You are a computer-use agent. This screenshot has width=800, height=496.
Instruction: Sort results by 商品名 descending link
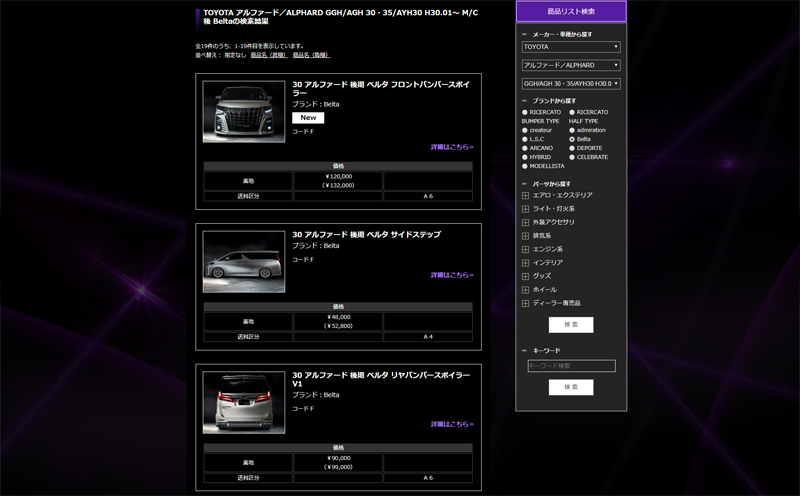coord(312,55)
